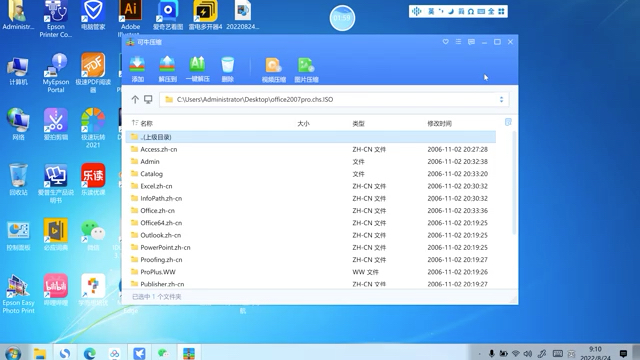This screenshot has height=360, width=640.
Task: Click the 电脑管家 desktop shortcut
Action: pyautogui.click(x=93, y=16)
